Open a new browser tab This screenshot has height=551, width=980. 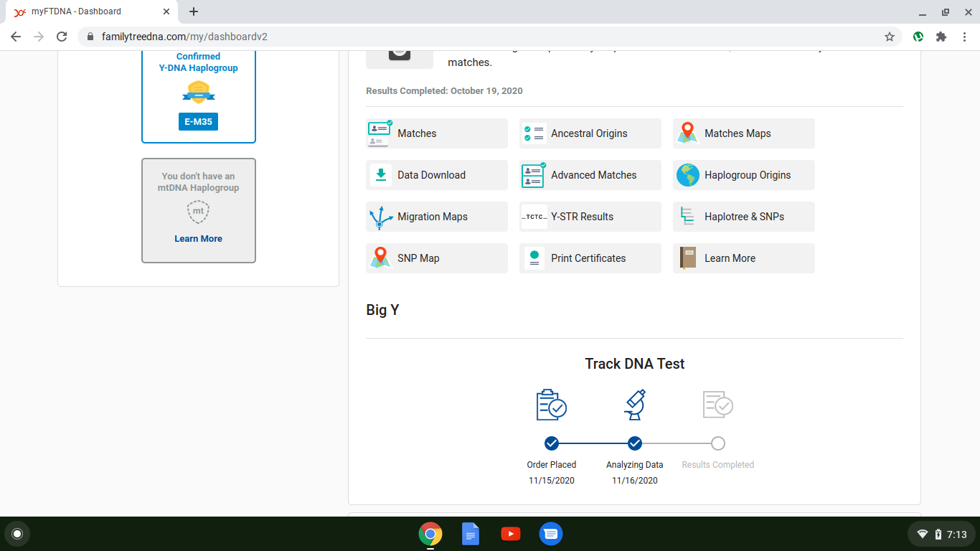click(194, 11)
